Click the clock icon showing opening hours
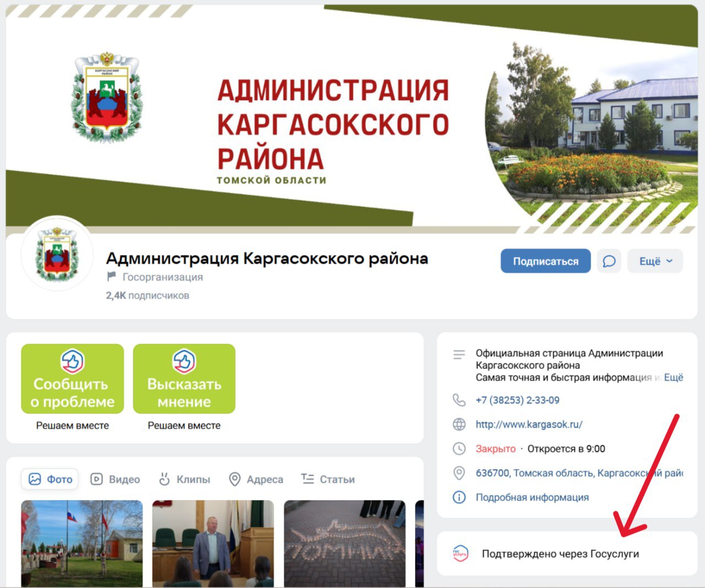This screenshot has width=705, height=588. point(459,449)
